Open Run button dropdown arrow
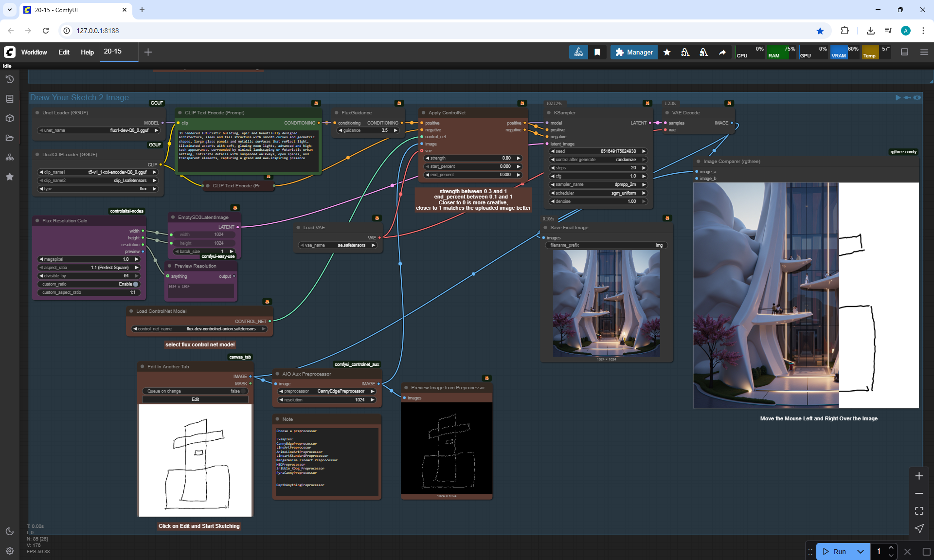The image size is (934, 560). (861, 551)
